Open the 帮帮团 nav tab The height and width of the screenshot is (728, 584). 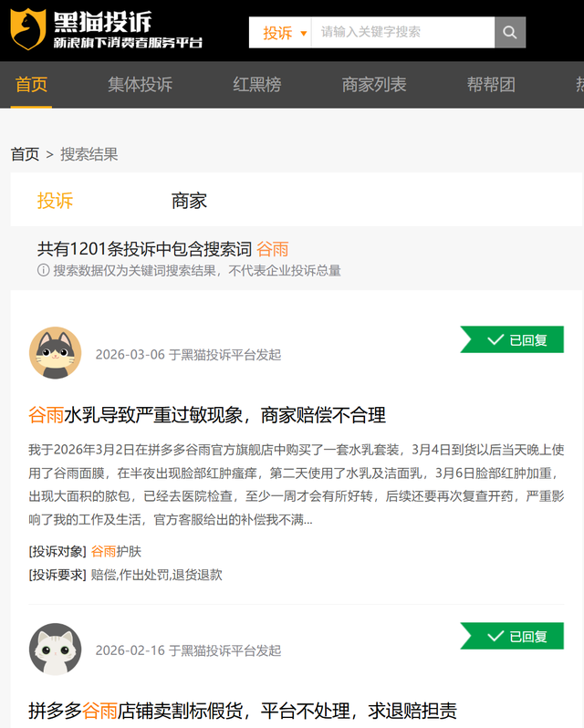tap(491, 85)
